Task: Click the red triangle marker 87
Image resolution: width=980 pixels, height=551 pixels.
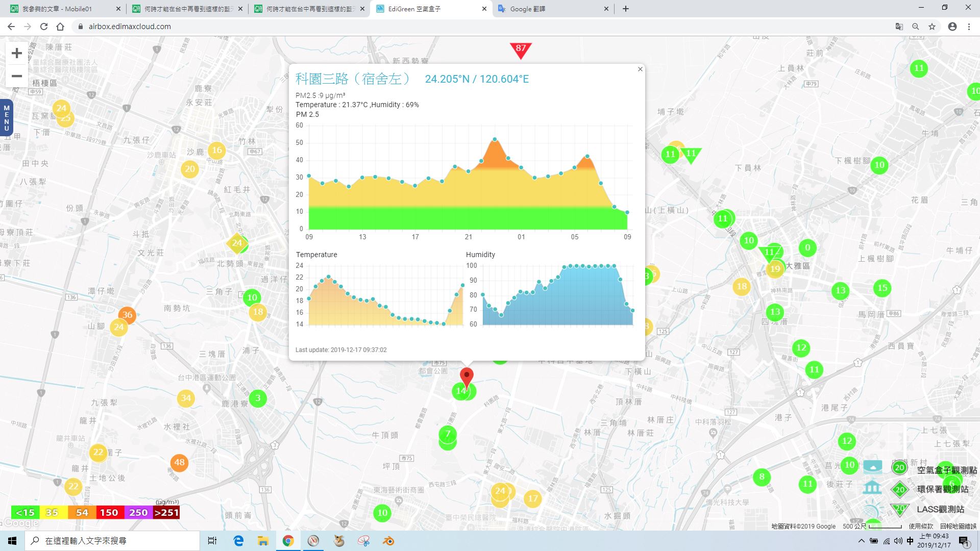Action: click(x=521, y=49)
